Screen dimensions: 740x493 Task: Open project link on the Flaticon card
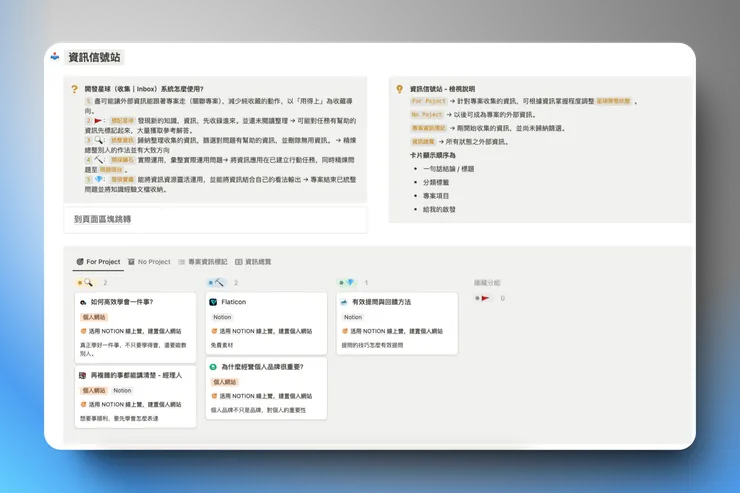tap(261, 331)
